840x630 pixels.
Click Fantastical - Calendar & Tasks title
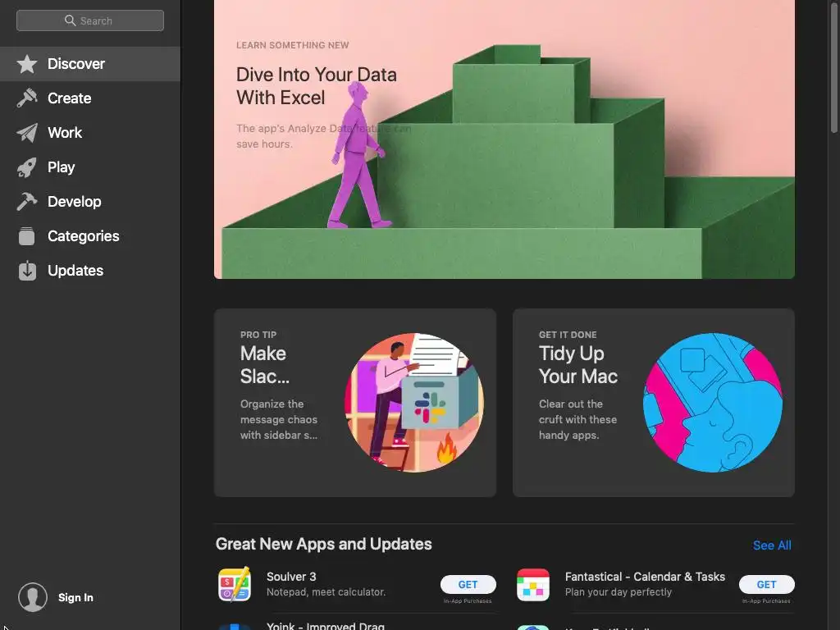click(x=645, y=577)
